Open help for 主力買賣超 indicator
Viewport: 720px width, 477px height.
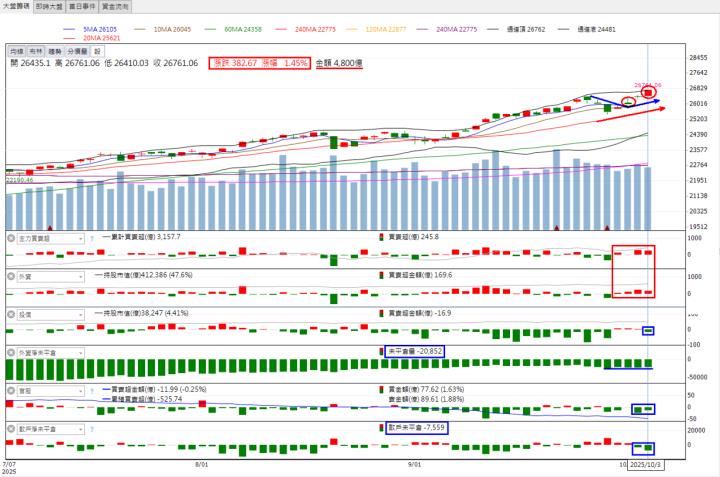click(x=92, y=238)
